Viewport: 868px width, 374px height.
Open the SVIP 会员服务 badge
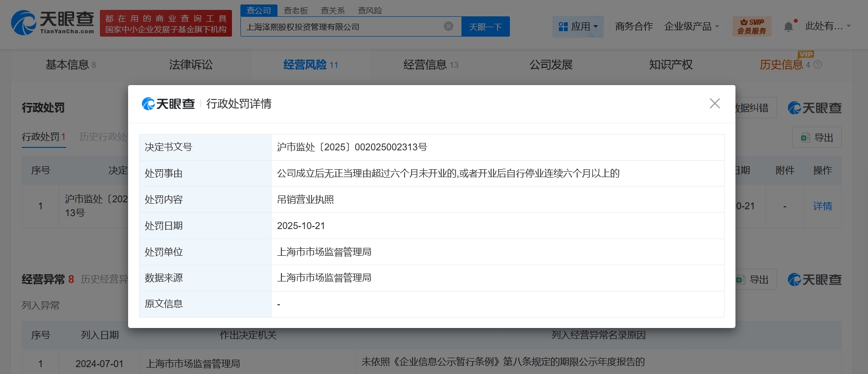pyautogui.click(x=751, y=27)
